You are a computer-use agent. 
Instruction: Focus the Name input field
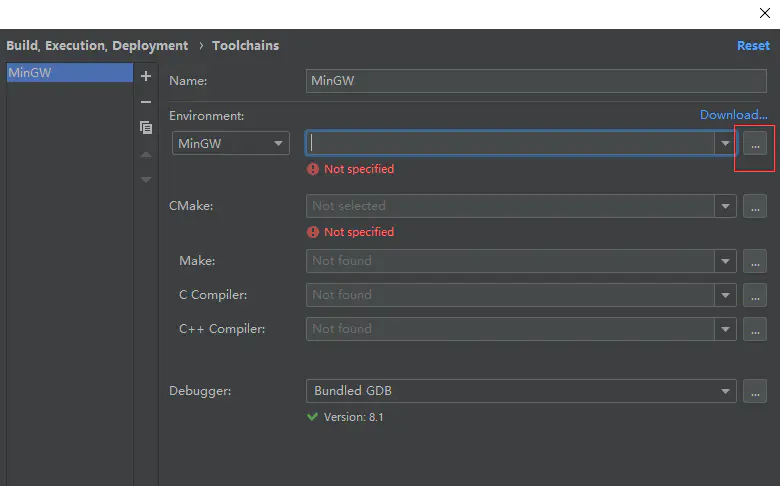click(x=536, y=81)
